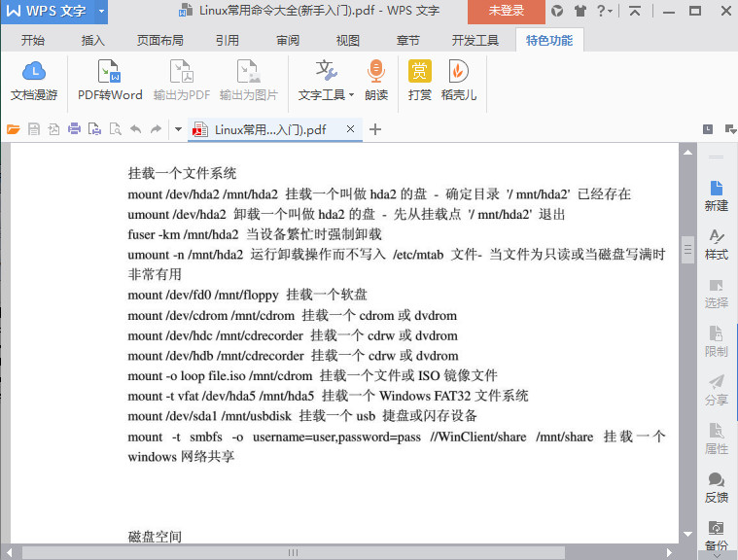Click the print and preview icon in quick toolbar
The height and width of the screenshot is (560, 738).
click(x=94, y=129)
